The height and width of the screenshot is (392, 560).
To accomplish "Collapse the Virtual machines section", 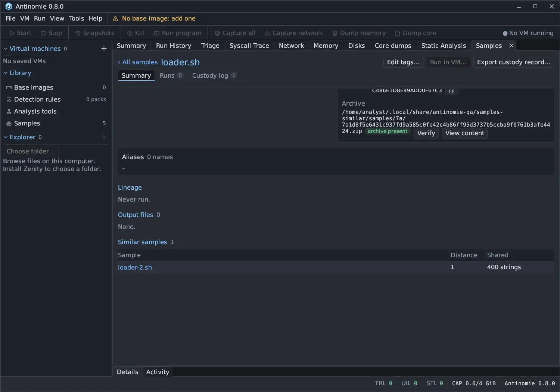I will click(x=6, y=49).
